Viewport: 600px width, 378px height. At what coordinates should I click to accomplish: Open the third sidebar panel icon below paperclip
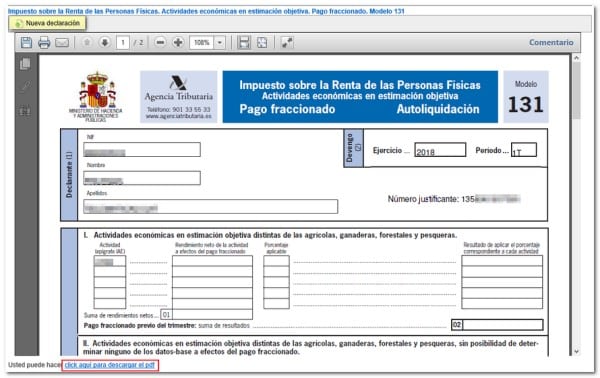26,111
